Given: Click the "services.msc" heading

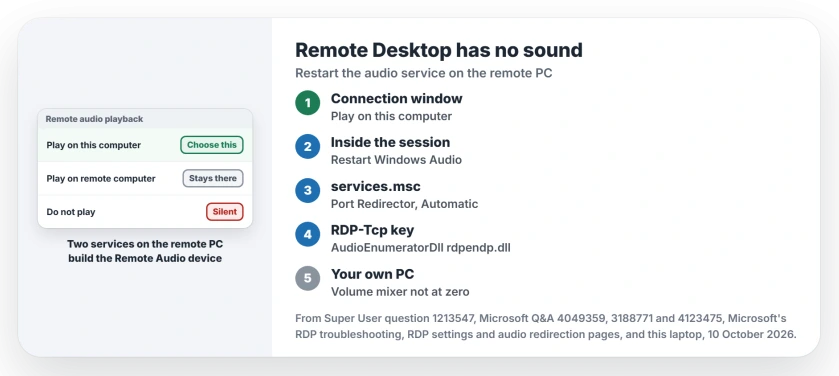Looking at the screenshot, I should pyautogui.click(x=376, y=186).
